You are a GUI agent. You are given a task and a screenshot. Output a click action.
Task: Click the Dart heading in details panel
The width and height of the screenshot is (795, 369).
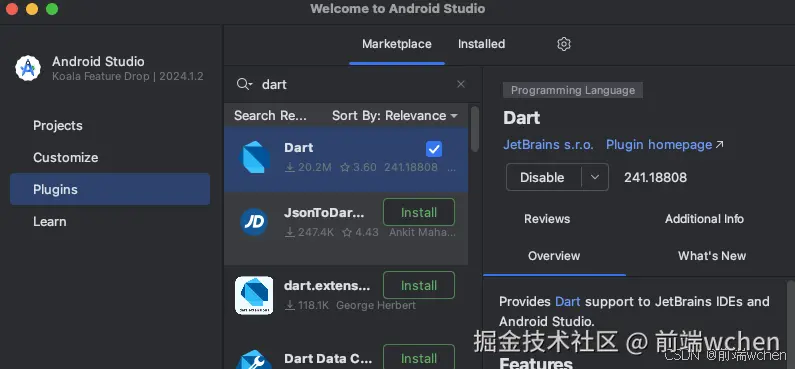[x=522, y=118]
